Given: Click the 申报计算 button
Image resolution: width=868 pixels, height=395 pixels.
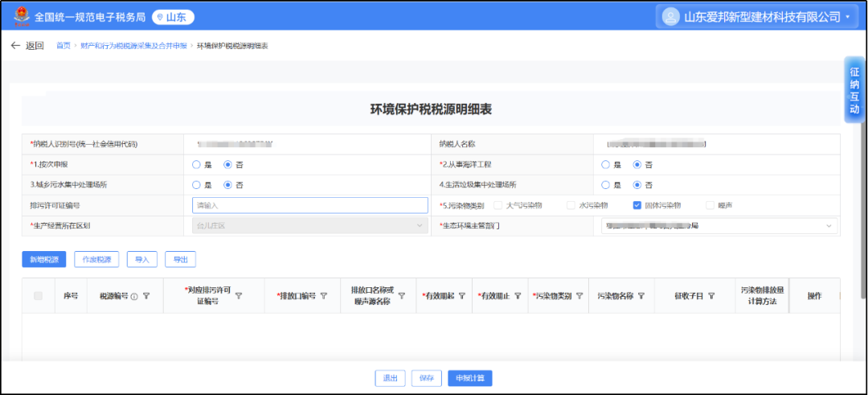Looking at the screenshot, I should (470, 378).
